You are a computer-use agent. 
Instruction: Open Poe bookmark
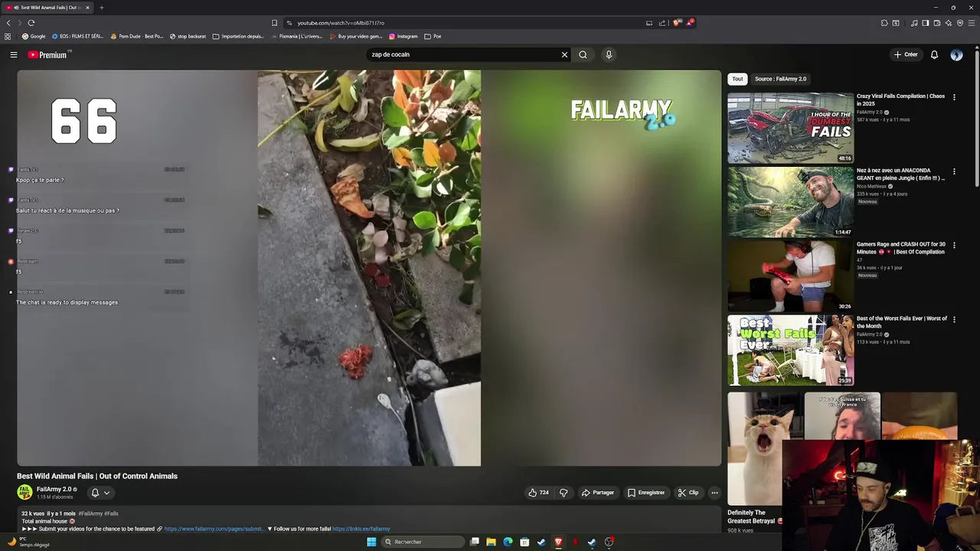pos(433,36)
